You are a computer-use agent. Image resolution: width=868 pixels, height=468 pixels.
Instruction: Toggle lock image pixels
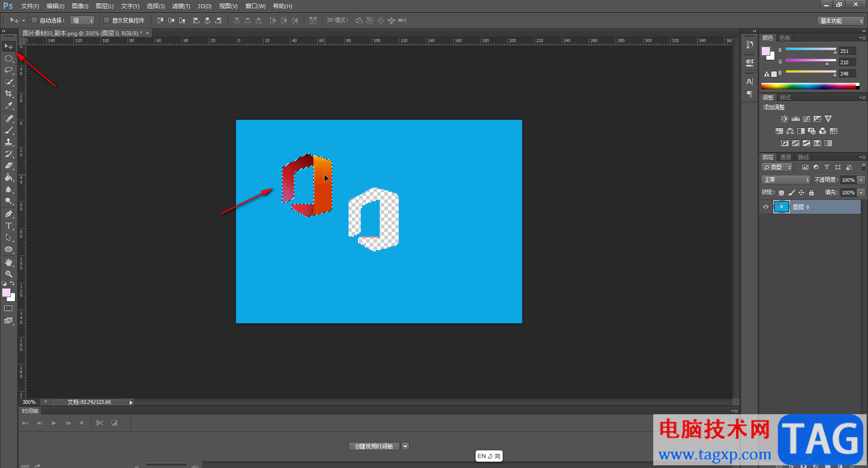(792, 193)
